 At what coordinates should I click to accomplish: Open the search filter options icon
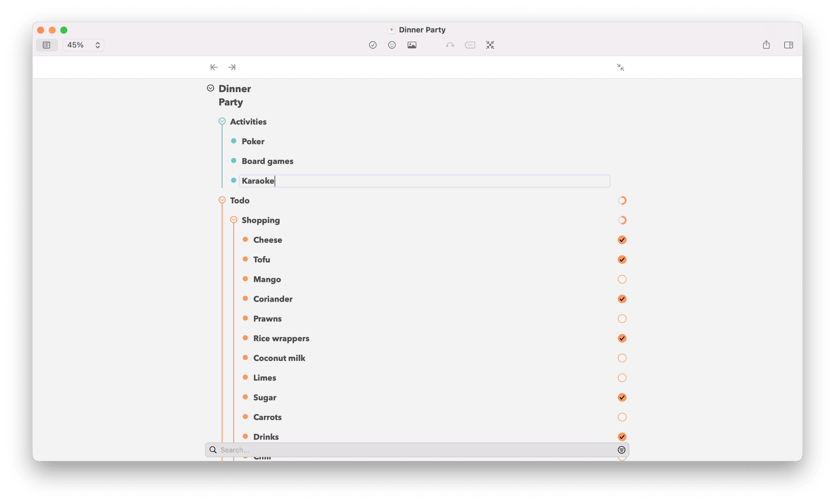click(x=621, y=450)
